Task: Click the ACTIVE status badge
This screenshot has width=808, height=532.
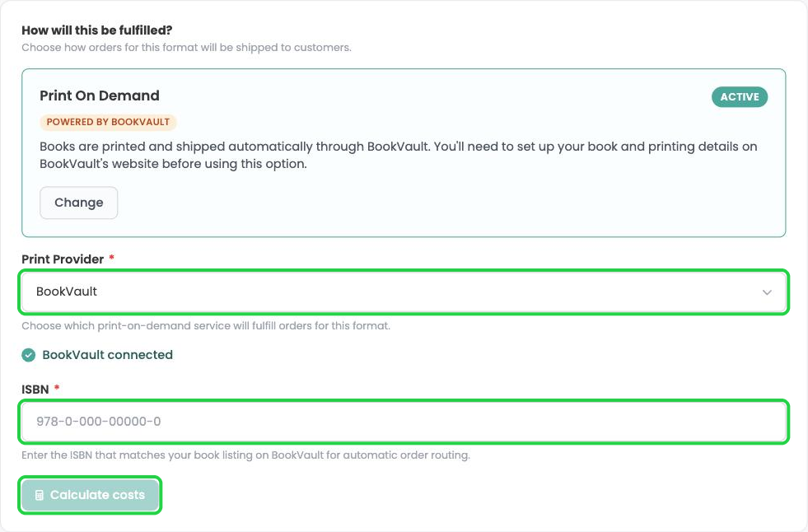Action: coord(740,97)
